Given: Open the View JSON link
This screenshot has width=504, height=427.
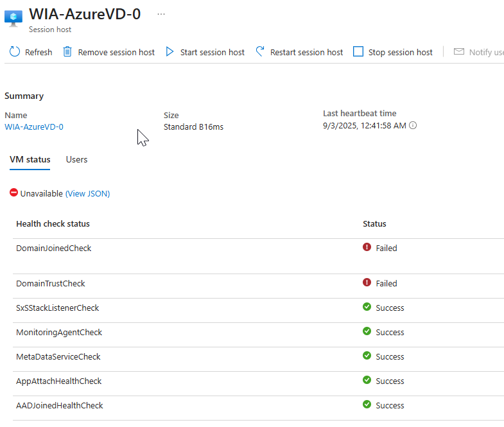Looking at the screenshot, I should [x=87, y=193].
